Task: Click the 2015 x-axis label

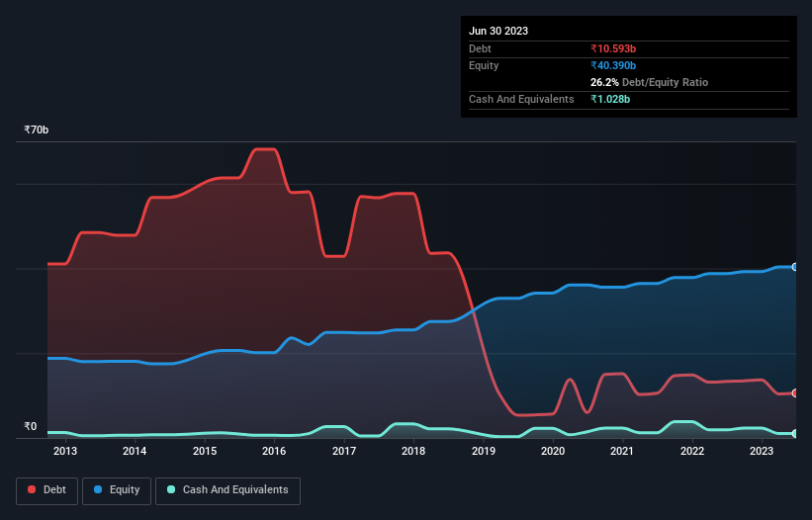Action: coord(205,451)
